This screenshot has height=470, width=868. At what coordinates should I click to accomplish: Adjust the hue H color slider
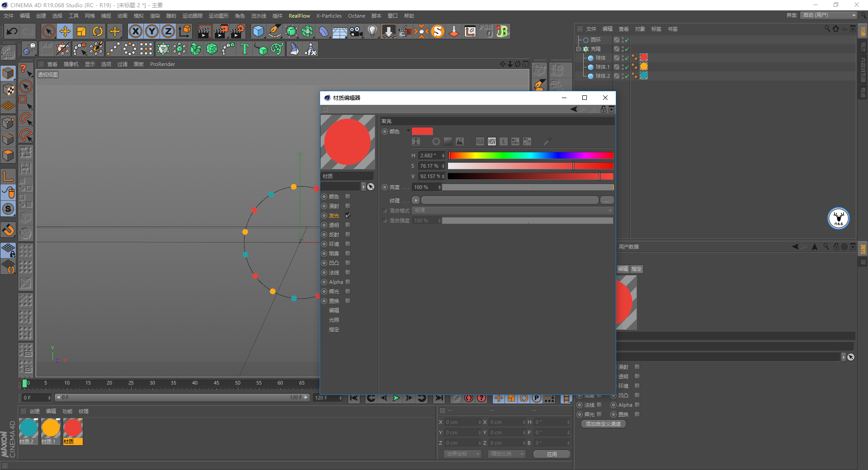(531, 155)
